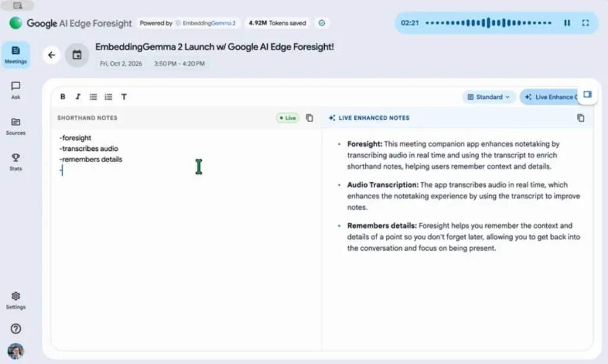
Task: Click the Fri, Oct 2, 2026 date chip
Action: point(121,64)
